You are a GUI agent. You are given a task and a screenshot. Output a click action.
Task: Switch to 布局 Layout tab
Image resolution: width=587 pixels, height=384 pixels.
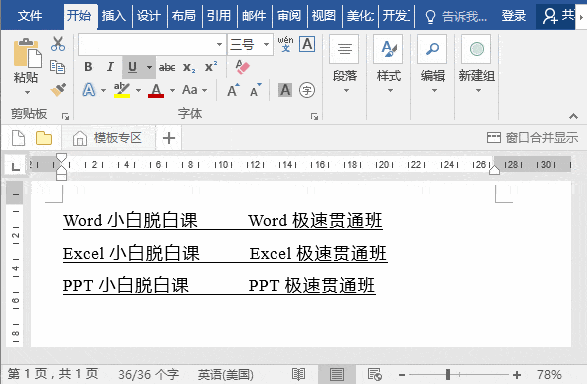coord(184,16)
